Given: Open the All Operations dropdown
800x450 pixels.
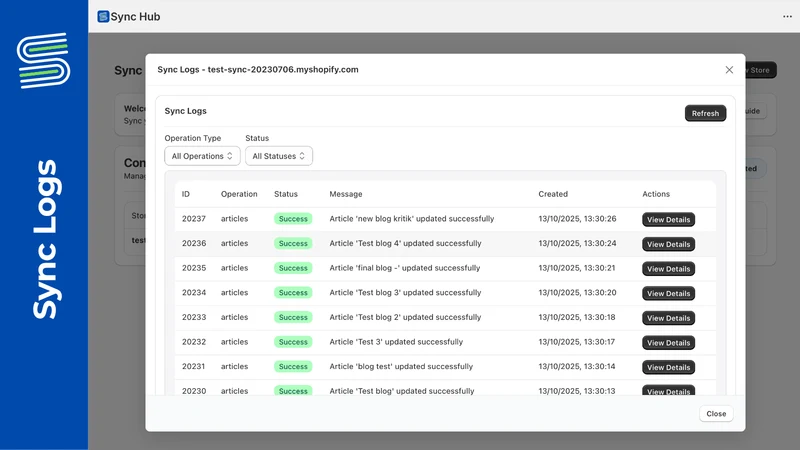Looking at the screenshot, I should (202, 156).
